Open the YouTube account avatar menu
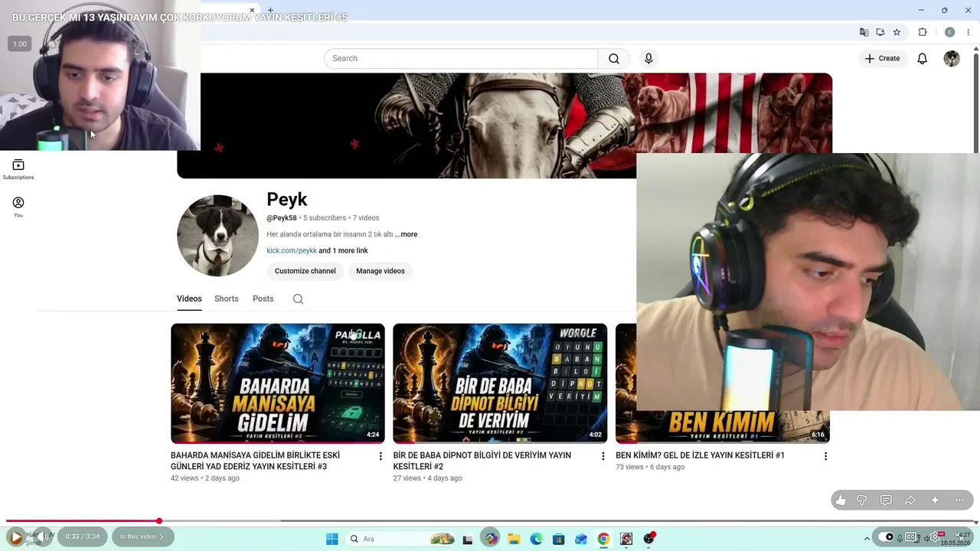Screen dimensions: 980x551 coord(952,59)
